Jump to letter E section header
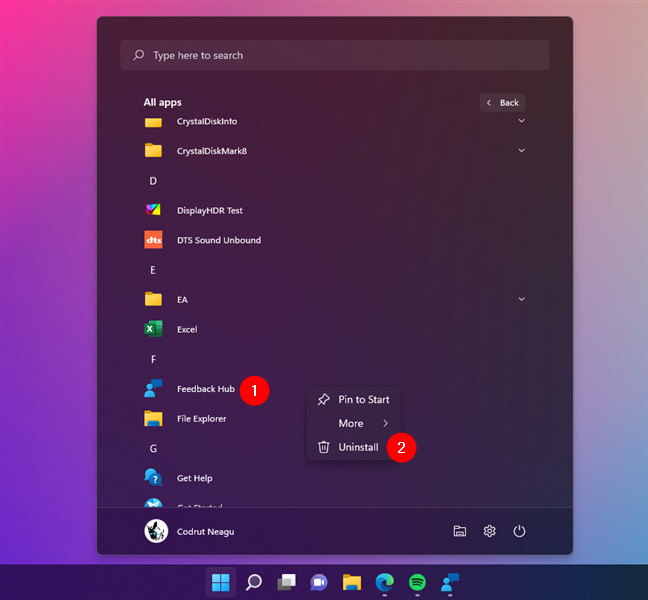Viewport: 648px width, 600px height. [x=153, y=270]
